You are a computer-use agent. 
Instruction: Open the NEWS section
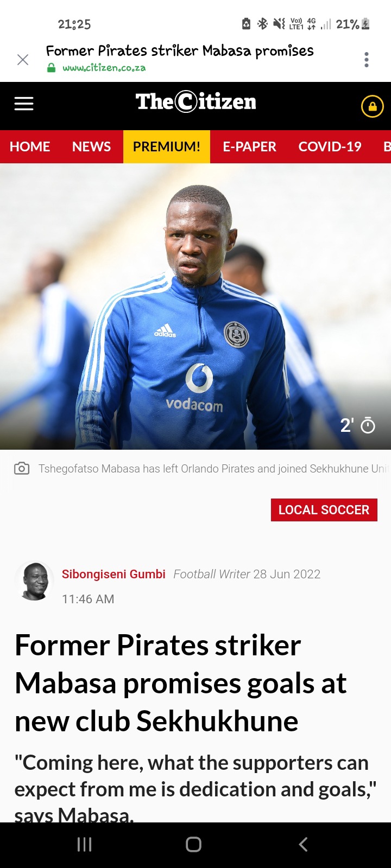91,146
